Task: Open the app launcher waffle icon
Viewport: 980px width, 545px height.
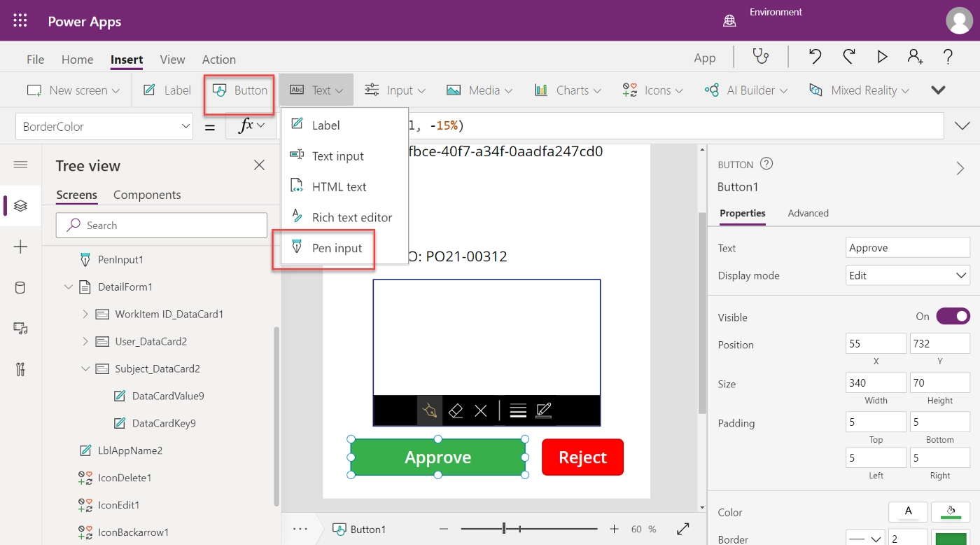Action: coord(20,21)
